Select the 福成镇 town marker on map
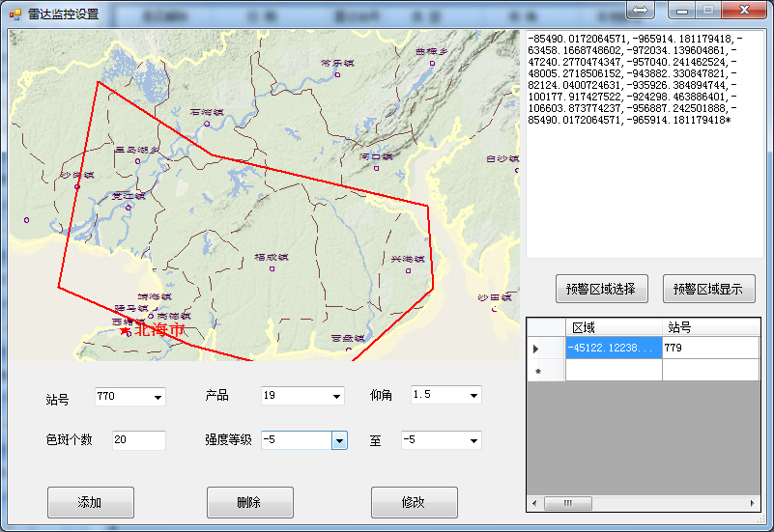 coord(272,268)
